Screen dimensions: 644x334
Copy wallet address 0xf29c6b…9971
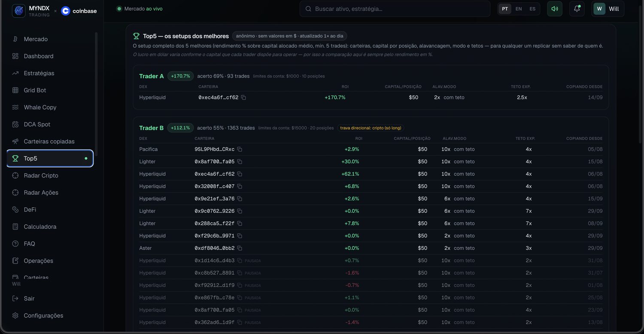coord(240,236)
